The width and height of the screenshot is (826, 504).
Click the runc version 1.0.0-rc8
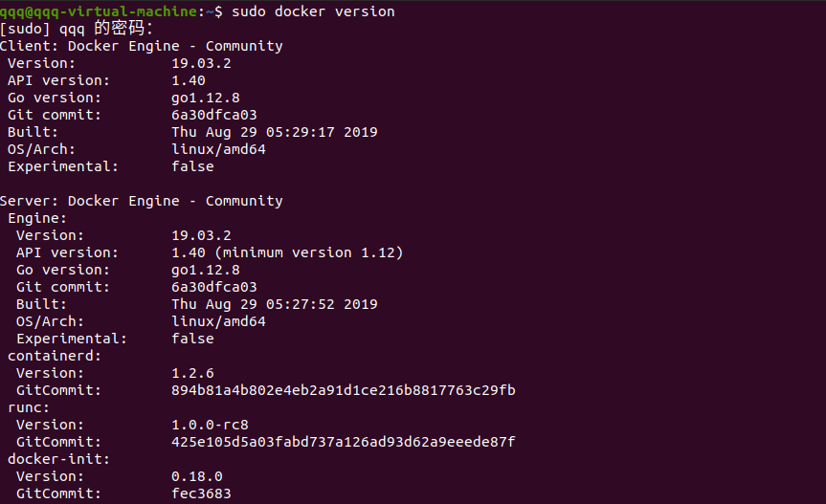click(211, 425)
